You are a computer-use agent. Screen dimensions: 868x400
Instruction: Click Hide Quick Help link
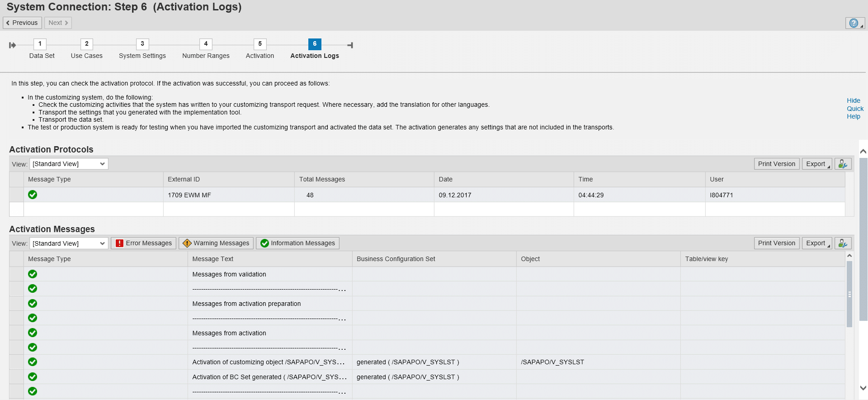click(x=854, y=109)
